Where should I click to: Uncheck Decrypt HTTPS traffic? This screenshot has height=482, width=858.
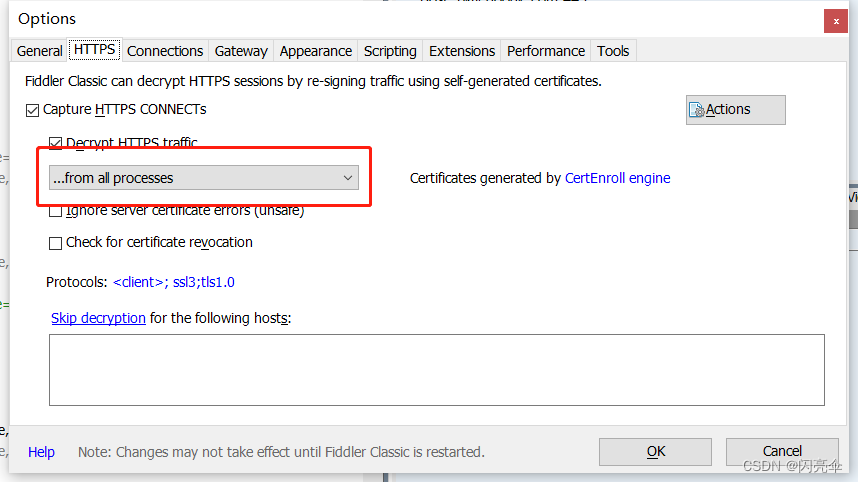pyautogui.click(x=56, y=143)
